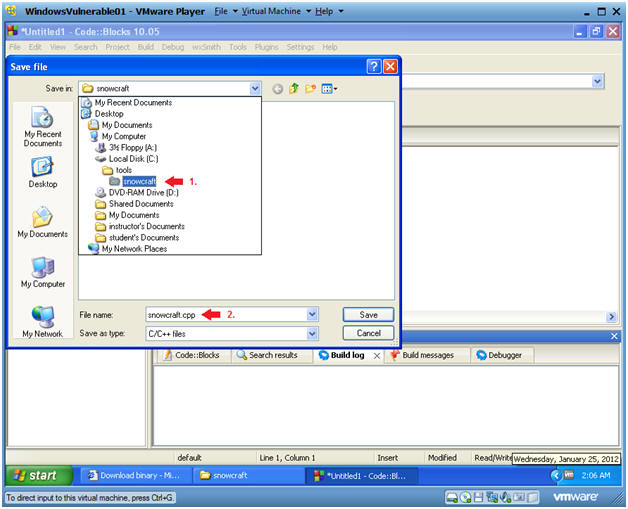628x509 pixels.
Task: Close the Build log tab
Action: [x=376, y=356]
